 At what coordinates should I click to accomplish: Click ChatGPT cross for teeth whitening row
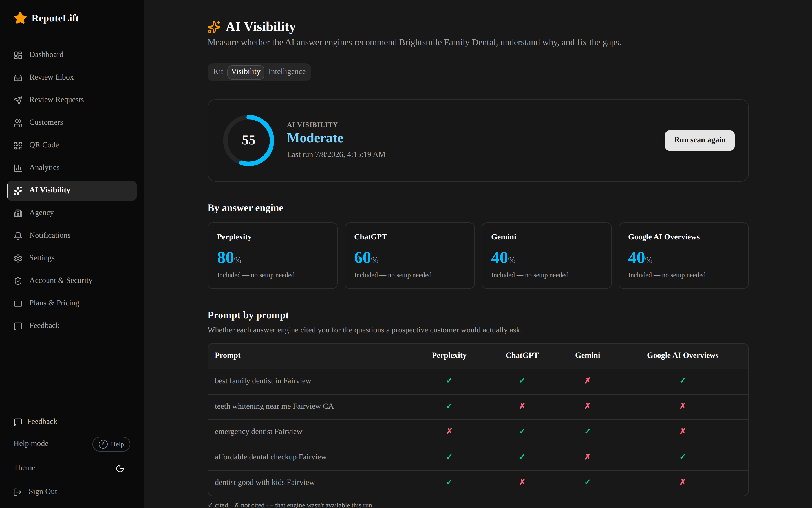point(522,406)
